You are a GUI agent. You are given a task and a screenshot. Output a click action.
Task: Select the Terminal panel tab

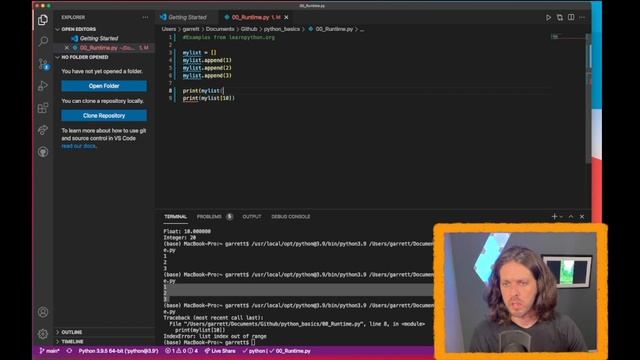tap(176, 217)
